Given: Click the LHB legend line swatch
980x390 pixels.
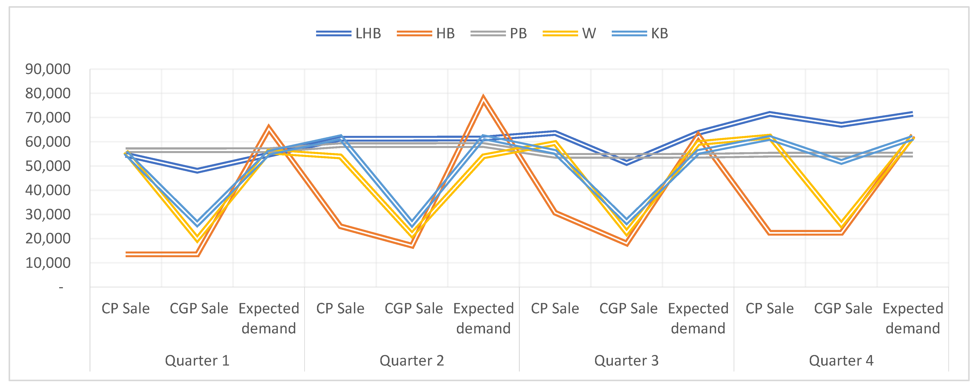Looking at the screenshot, I should click(x=333, y=34).
